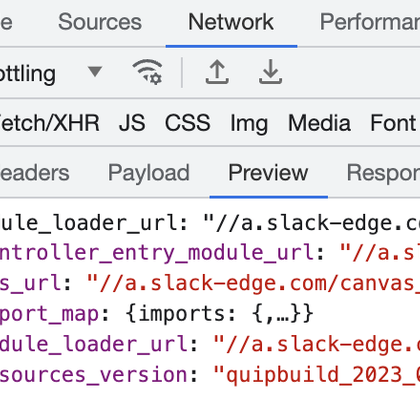The height and width of the screenshot is (420, 420).
Task: Switch to the Network panel tab
Action: click(x=231, y=22)
